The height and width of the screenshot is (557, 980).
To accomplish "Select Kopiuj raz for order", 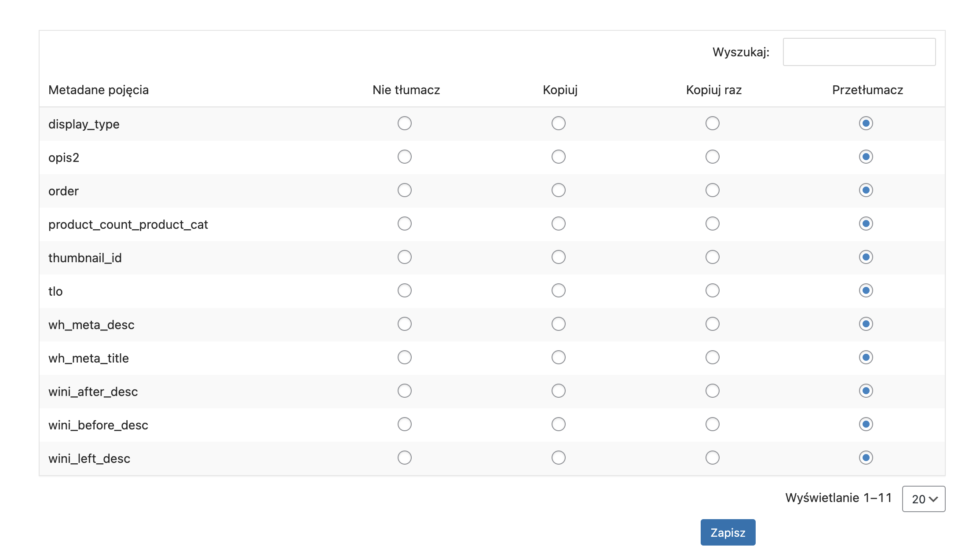I will (713, 190).
